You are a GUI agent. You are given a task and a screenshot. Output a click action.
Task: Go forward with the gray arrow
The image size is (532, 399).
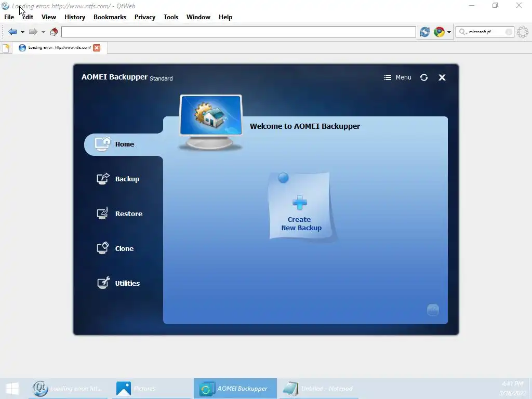coord(33,32)
